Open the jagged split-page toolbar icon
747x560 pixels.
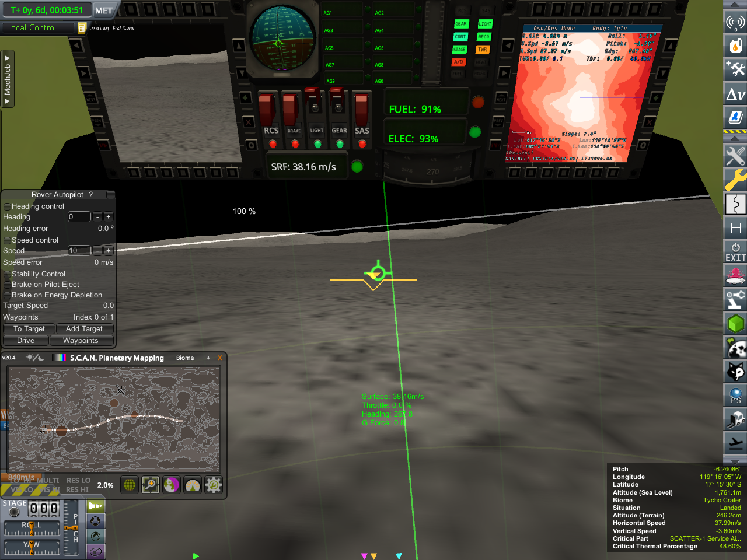click(735, 204)
